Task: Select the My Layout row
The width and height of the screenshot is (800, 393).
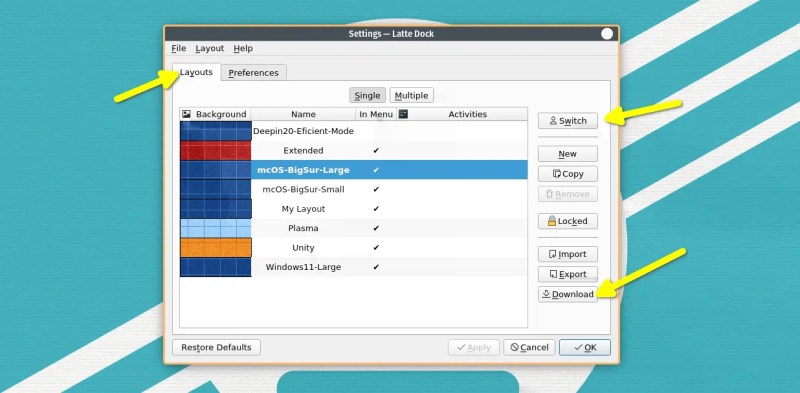Action: 354,209
